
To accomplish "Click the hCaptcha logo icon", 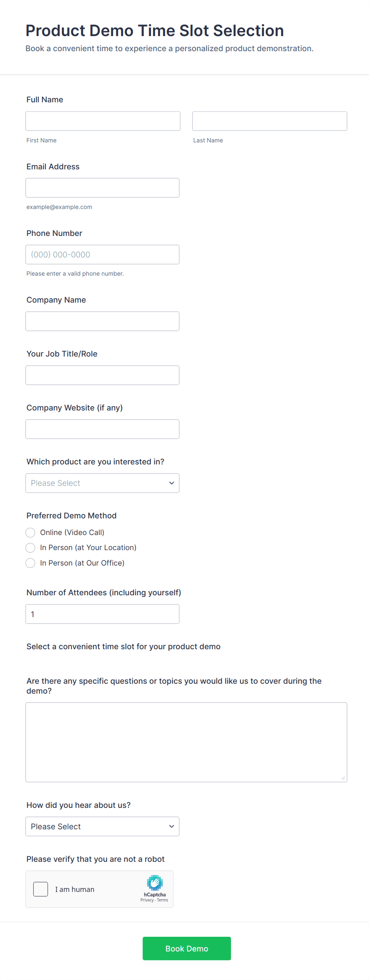I will pyautogui.click(x=155, y=883).
